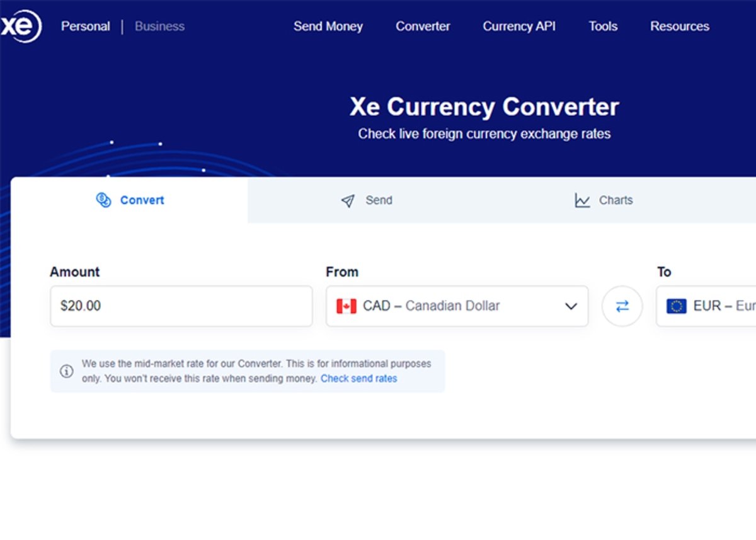Click 'Check live foreign currency exchange rates' text
The height and width of the screenshot is (540, 756).
[x=484, y=134]
